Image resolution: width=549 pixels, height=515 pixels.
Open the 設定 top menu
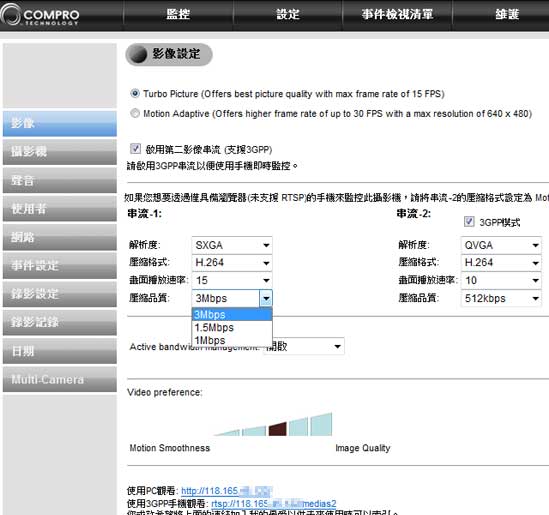287,14
